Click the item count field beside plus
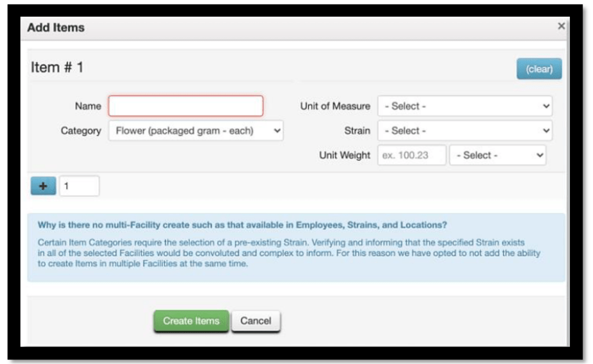 pos(79,186)
